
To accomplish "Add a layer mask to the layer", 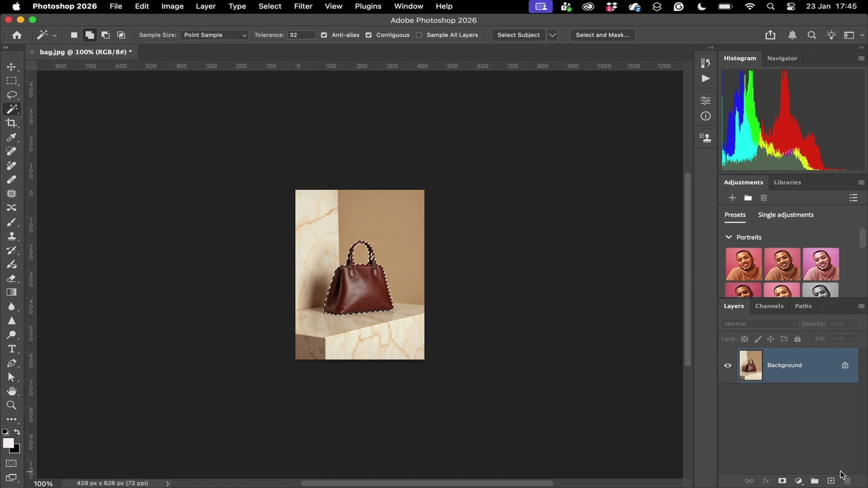I will pos(782,481).
